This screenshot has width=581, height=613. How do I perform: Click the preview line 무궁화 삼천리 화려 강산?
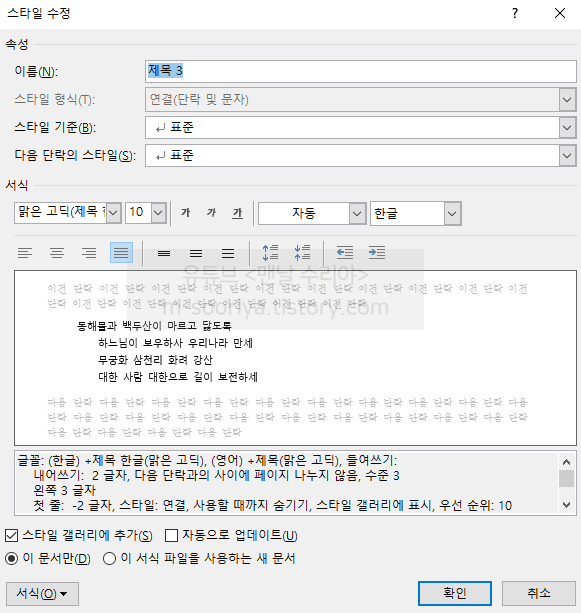pyautogui.click(x=155, y=360)
